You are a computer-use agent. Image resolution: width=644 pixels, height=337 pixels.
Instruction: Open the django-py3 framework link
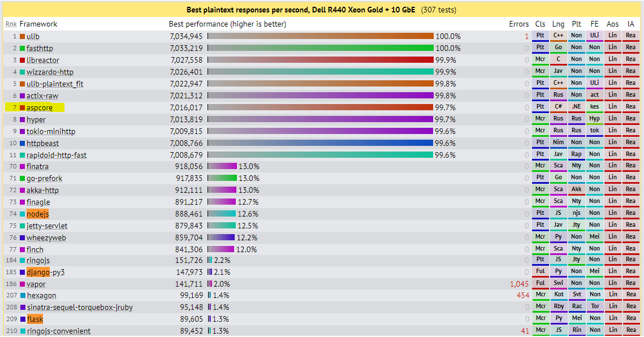(x=45, y=272)
